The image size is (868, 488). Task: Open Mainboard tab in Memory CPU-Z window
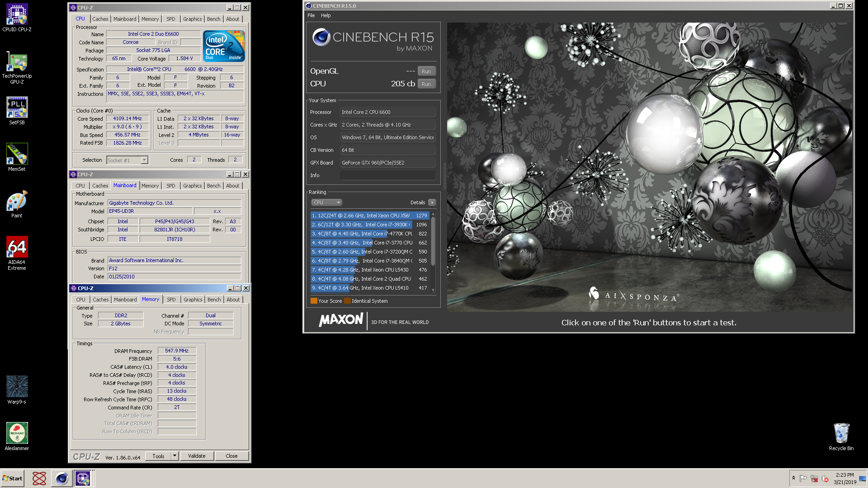pos(125,300)
